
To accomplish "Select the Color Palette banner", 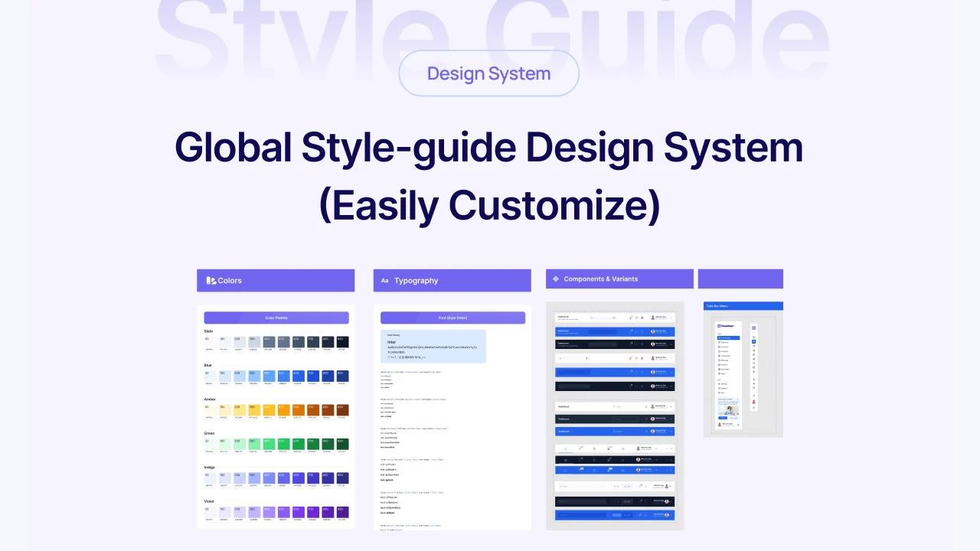I will 276,318.
